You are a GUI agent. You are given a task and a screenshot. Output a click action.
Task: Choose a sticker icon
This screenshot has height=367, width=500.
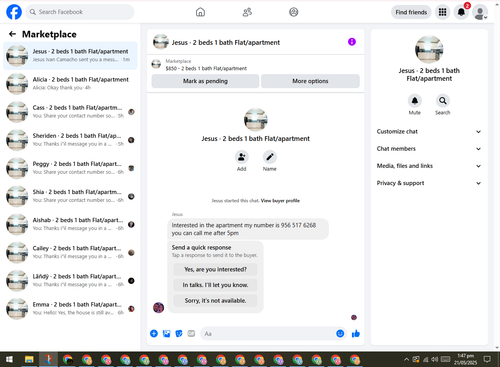click(x=179, y=333)
